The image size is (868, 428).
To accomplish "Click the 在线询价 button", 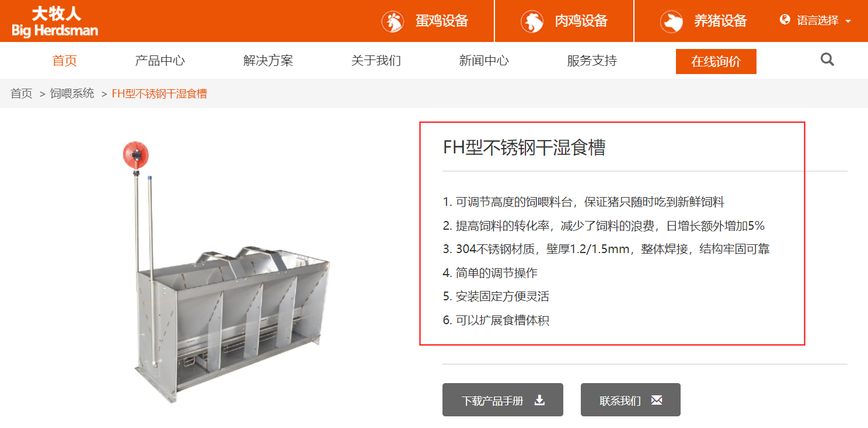I will (716, 62).
